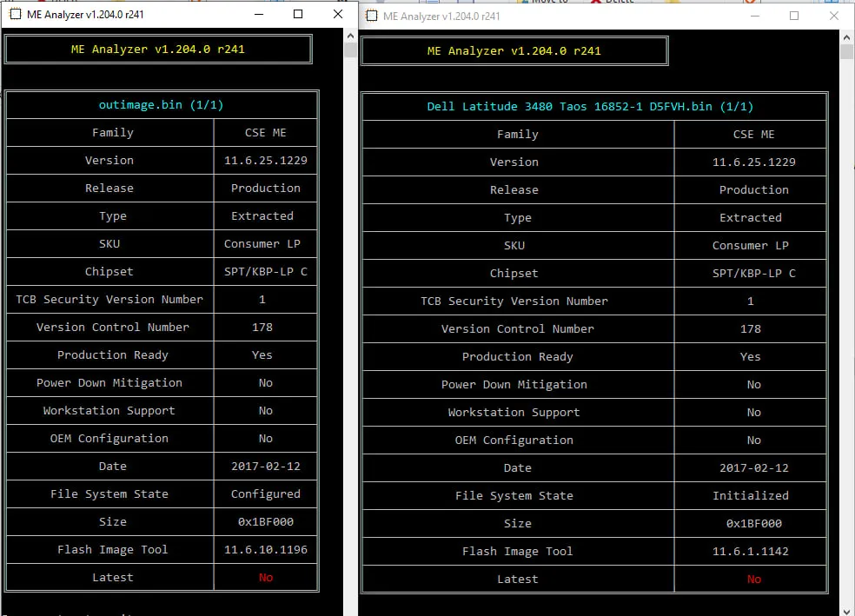Viewport: 855px width, 616px height.
Task: Click the right window title bar text
Action: (x=441, y=17)
